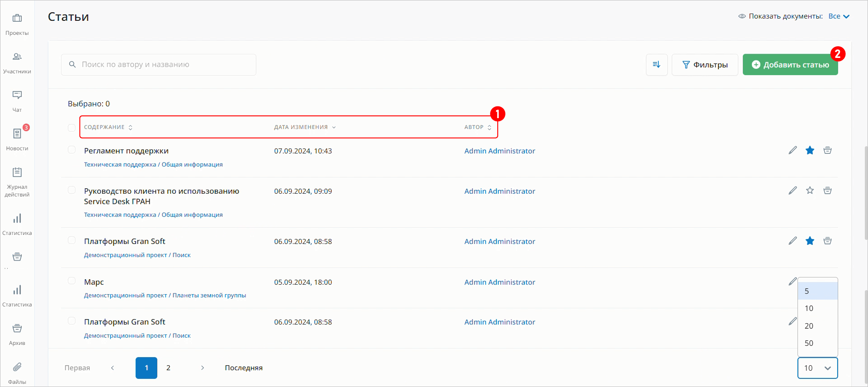
Task: Click Техническая поддержка under Регламент поддержки
Action: pyautogui.click(x=120, y=164)
